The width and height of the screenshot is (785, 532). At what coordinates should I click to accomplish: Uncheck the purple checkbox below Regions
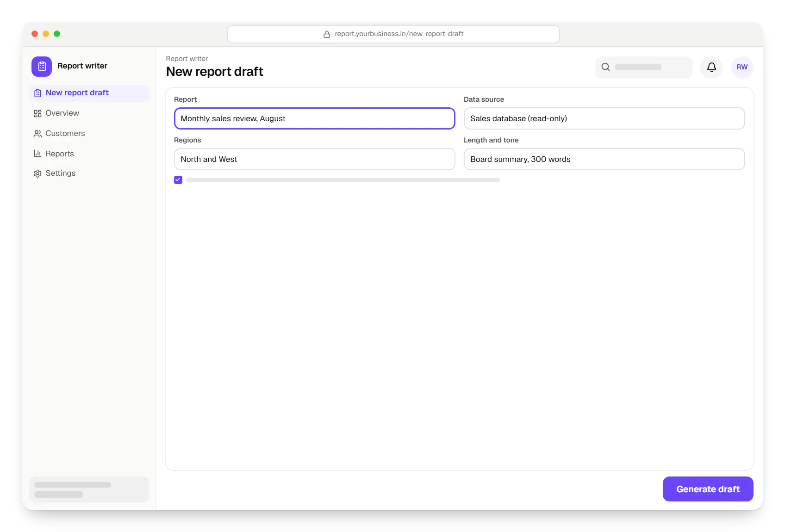point(178,180)
